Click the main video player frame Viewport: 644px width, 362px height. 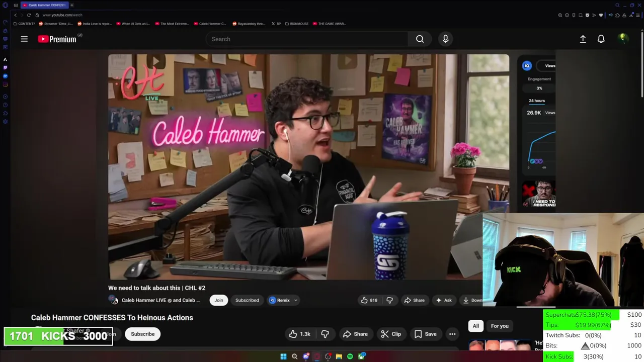(x=308, y=167)
